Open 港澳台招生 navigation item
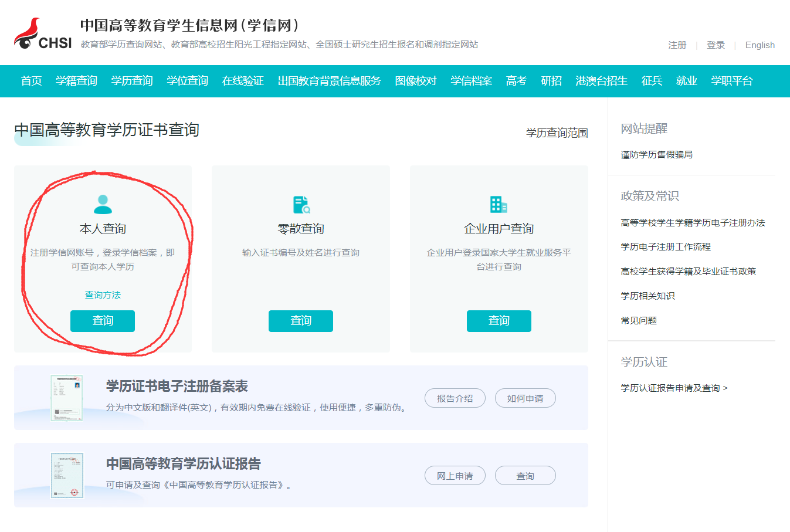The width and height of the screenshot is (790, 532). pos(601,81)
